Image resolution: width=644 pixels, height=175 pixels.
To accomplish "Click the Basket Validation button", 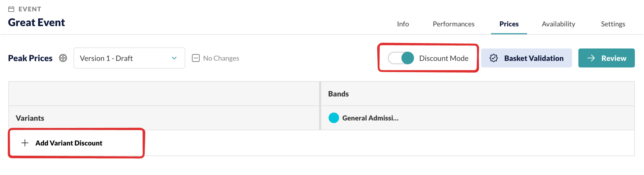I will (526, 58).
